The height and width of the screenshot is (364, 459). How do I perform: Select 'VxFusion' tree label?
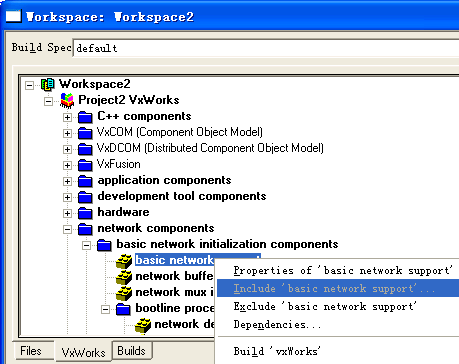point(119,164)
